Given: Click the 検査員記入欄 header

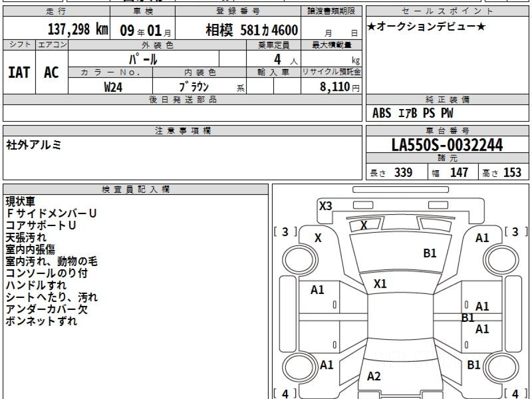Looking at the screenshot, I should pos(136,189).
